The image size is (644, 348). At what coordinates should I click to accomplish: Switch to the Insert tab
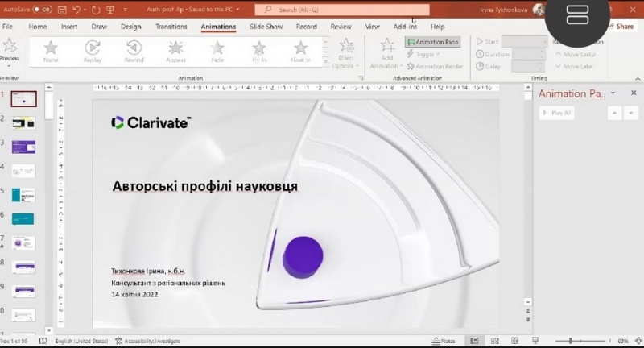tap(69, 27)
